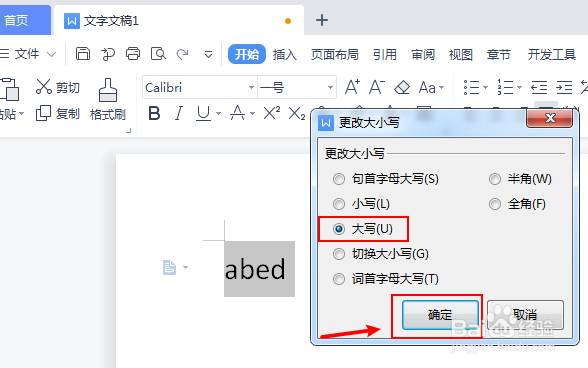Click the Aa change case icon
The image size is (588, 368).
coord(427,88)
